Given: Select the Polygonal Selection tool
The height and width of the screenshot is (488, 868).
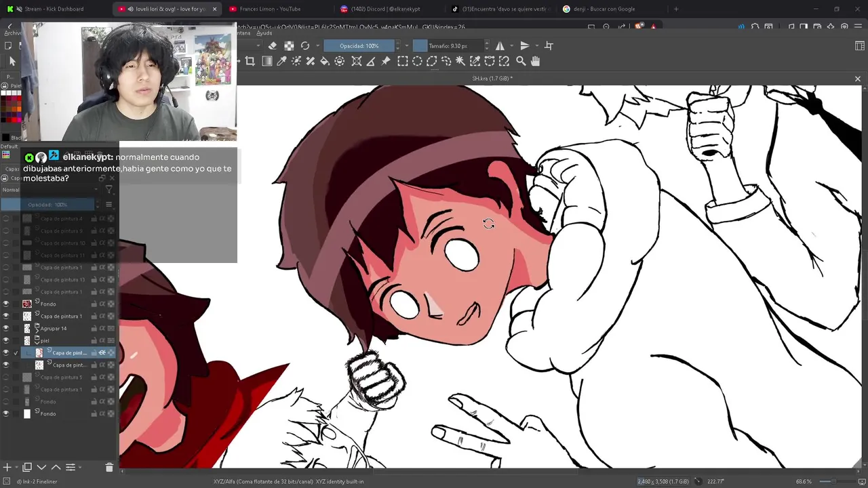Looking at the screenshot, I should tap(431, 61).
